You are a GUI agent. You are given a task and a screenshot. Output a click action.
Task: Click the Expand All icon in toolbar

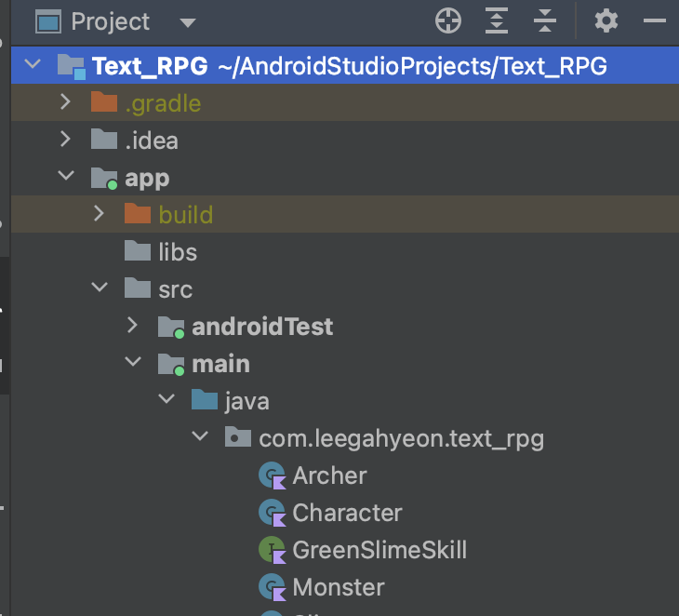[497, 20]
